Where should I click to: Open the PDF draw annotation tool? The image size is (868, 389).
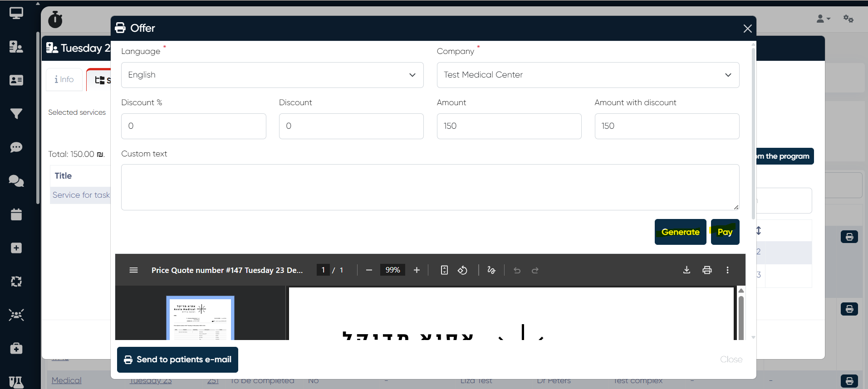[x=491, y=270]
